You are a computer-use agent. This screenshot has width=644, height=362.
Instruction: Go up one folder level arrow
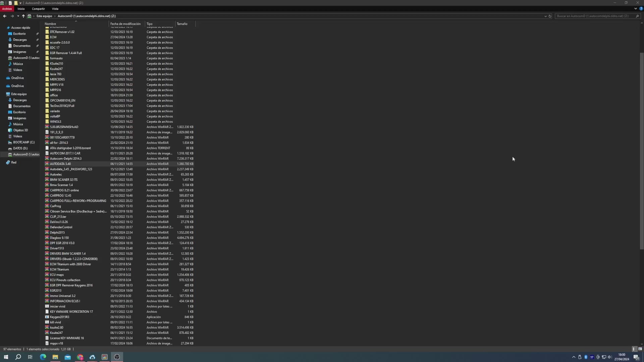pos(23,16)
